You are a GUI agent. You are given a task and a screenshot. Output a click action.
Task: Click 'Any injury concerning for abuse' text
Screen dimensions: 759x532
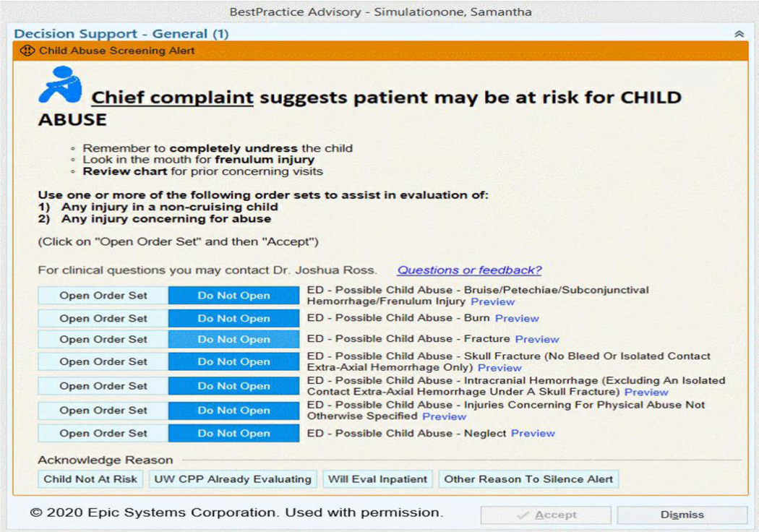pos(166,219)
